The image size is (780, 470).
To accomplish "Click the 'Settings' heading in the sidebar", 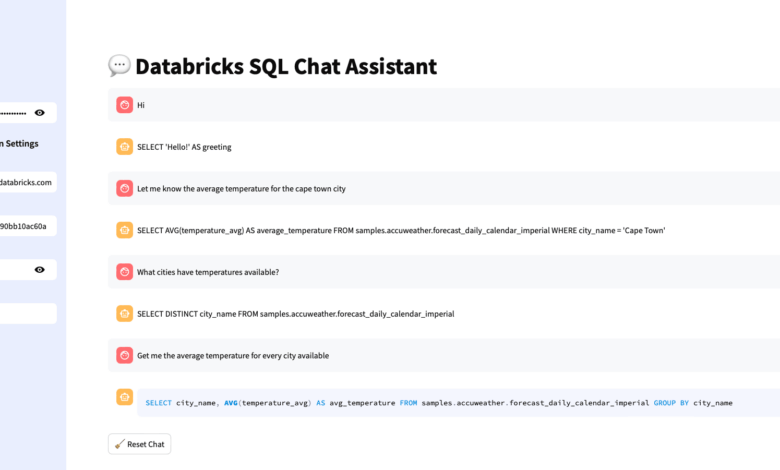I will (x=20, y=144).
